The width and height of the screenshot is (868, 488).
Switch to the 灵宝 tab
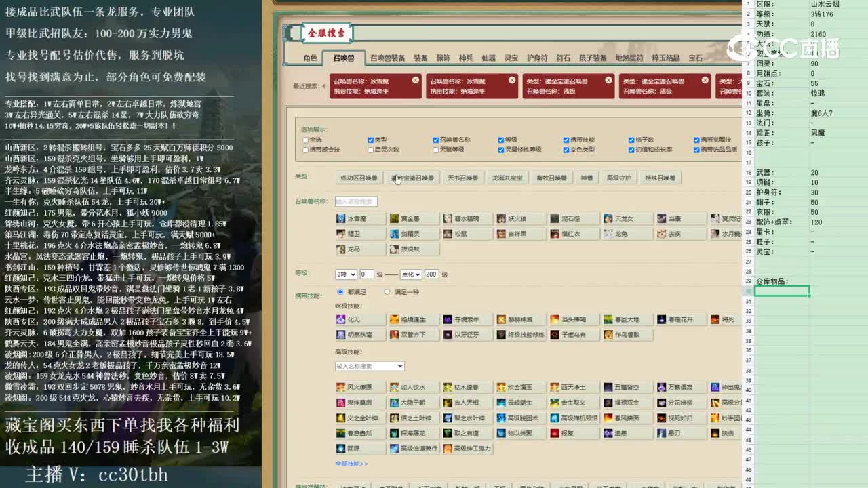(x=511, y=58)
